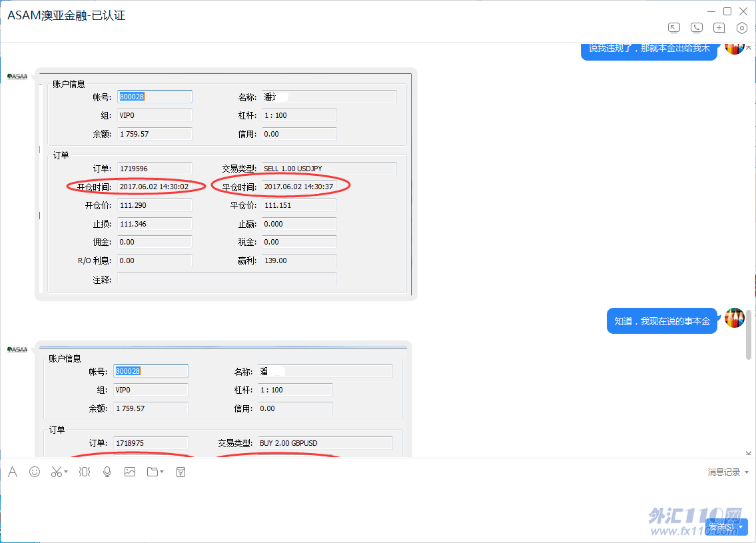
Task: Maximize the chat window
Action: [x=727, y=11]
